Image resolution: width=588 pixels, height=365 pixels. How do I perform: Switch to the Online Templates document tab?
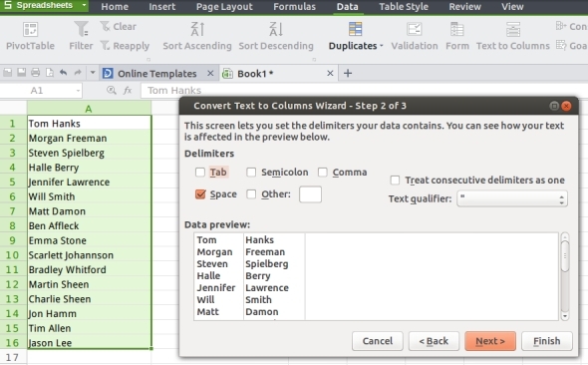tap(157, 74)
